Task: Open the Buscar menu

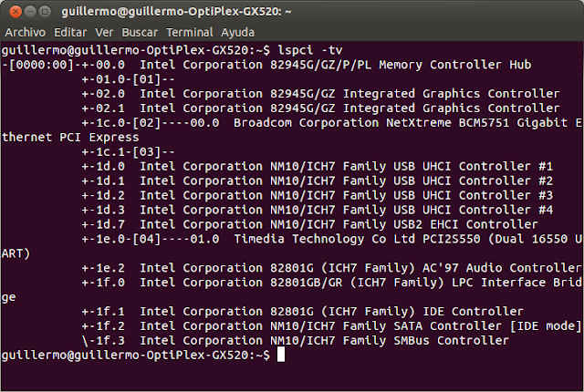Action: click(140, 32)
